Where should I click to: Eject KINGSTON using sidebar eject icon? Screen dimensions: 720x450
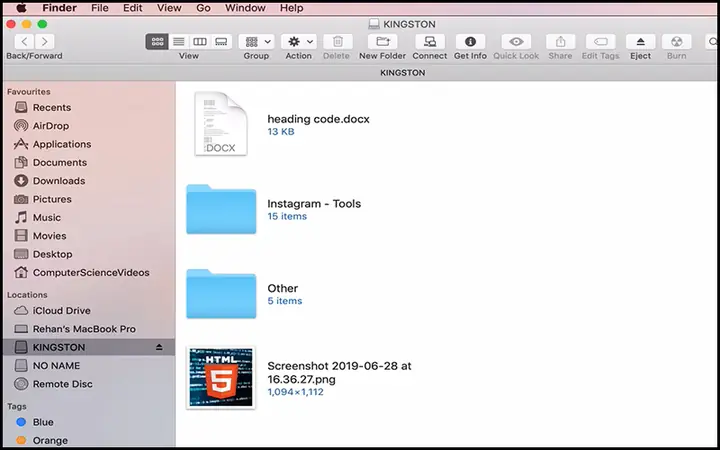tap(159, 347)
